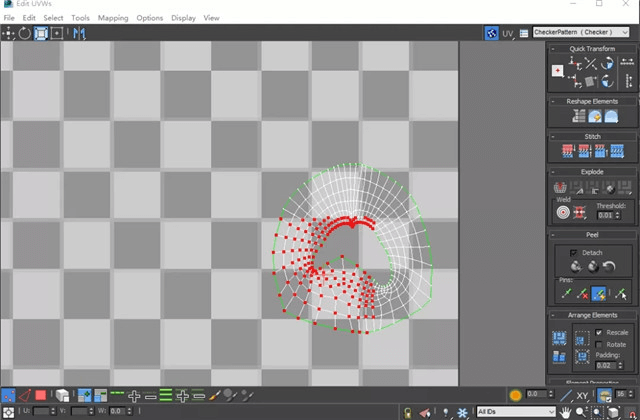Enable the Rotate checkbox in Arrange Elements
The width and height of the screenshot is (640, 420).
tap(599, 344)
